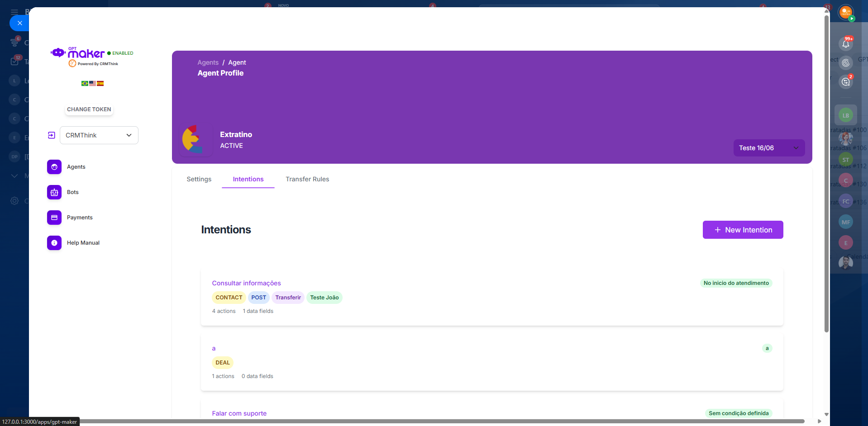868x426 pixels.
Task: Click the Agents breadcrumb link
Action: click(208, 62)
